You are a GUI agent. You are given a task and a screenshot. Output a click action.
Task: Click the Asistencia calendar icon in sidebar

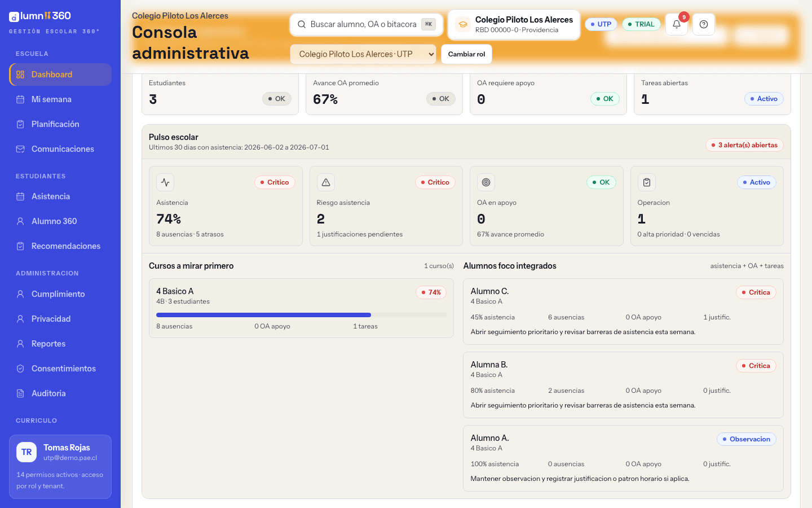pos(20,196)
